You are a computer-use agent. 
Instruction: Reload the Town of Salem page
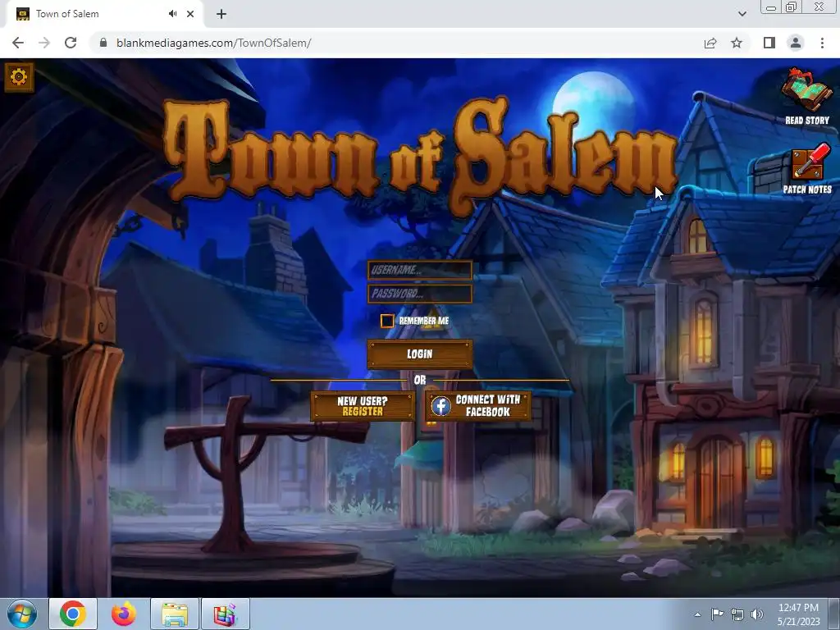pos(71,43)
